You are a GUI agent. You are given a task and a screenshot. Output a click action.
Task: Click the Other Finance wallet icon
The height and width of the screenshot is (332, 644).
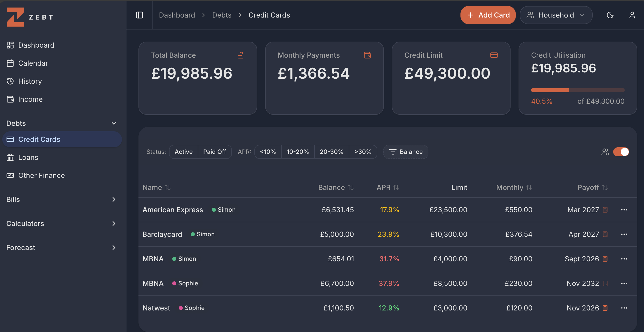10,175
